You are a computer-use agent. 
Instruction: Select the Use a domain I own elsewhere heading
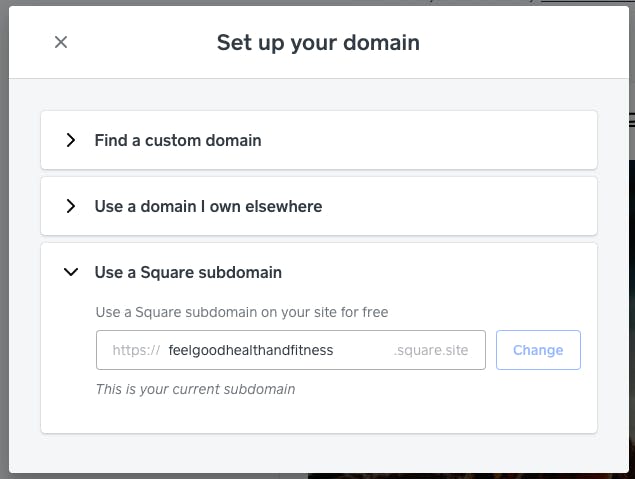(x=208, y=207)
